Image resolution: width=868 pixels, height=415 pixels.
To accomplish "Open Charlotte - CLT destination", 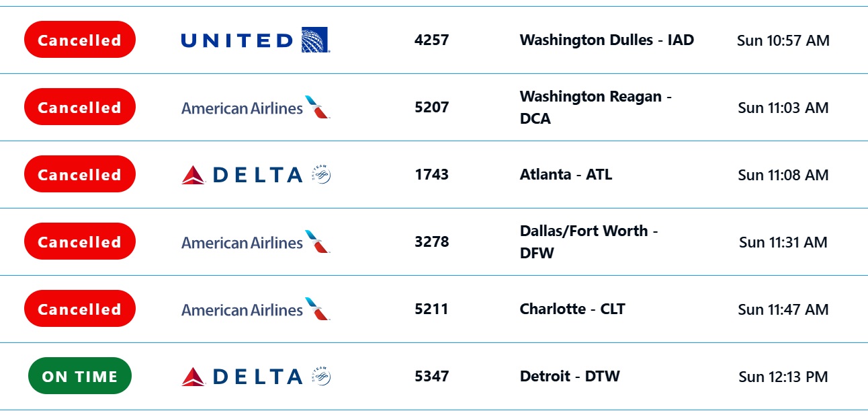I will coord(572,309).
